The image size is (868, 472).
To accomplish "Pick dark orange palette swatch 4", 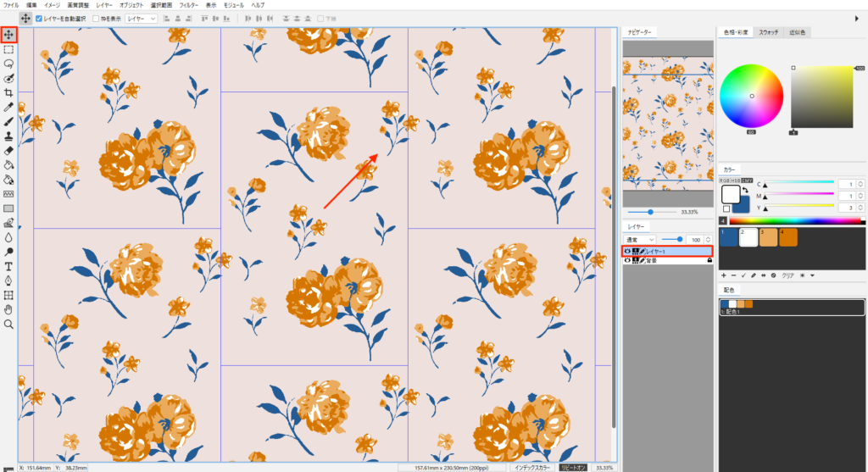I will (x=788, y=236).
